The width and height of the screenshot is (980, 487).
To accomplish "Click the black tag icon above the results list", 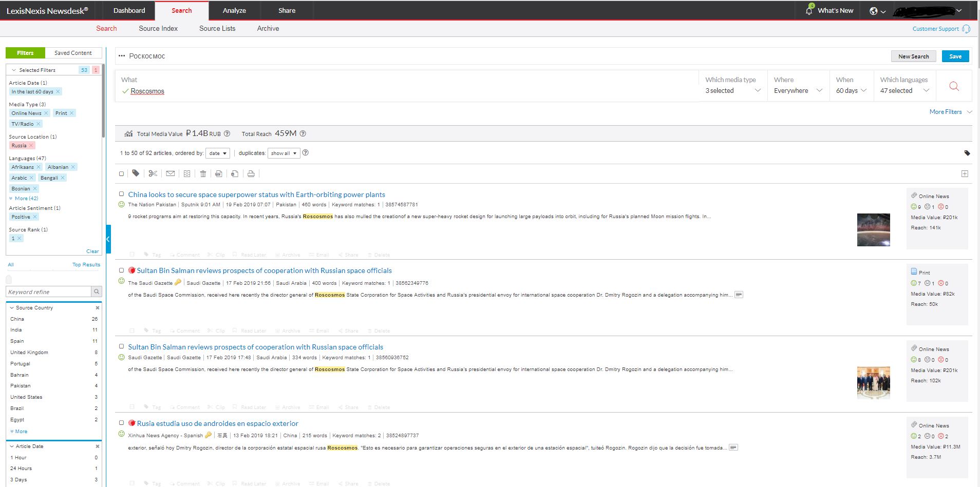I will 967,153.
